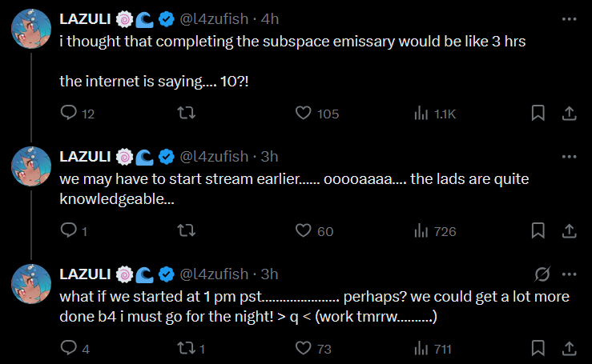
Task: Share the subspace emissary tweet
Action: (x=569, y=114)
